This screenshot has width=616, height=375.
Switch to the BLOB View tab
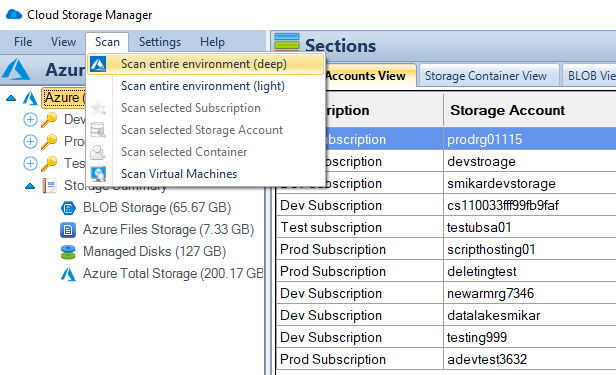coord(590,76)
